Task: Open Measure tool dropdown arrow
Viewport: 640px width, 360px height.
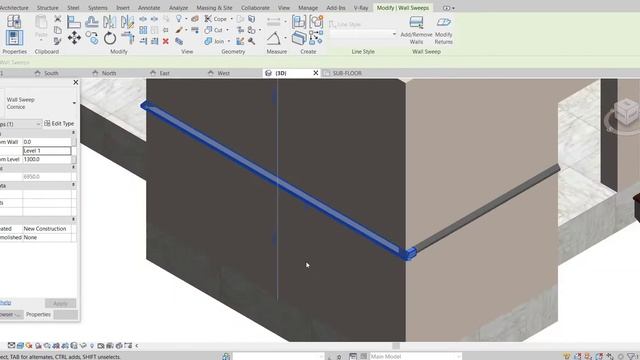Action: [x=285, y=38]
